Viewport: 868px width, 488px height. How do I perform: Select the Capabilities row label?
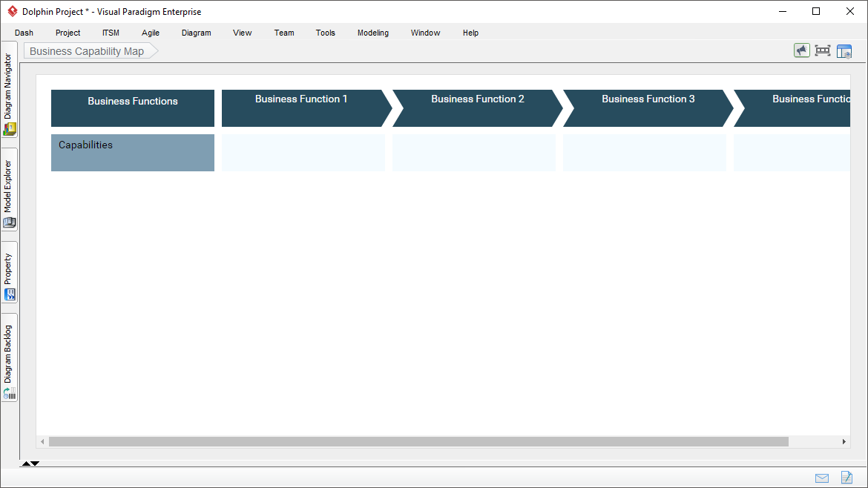133,153
